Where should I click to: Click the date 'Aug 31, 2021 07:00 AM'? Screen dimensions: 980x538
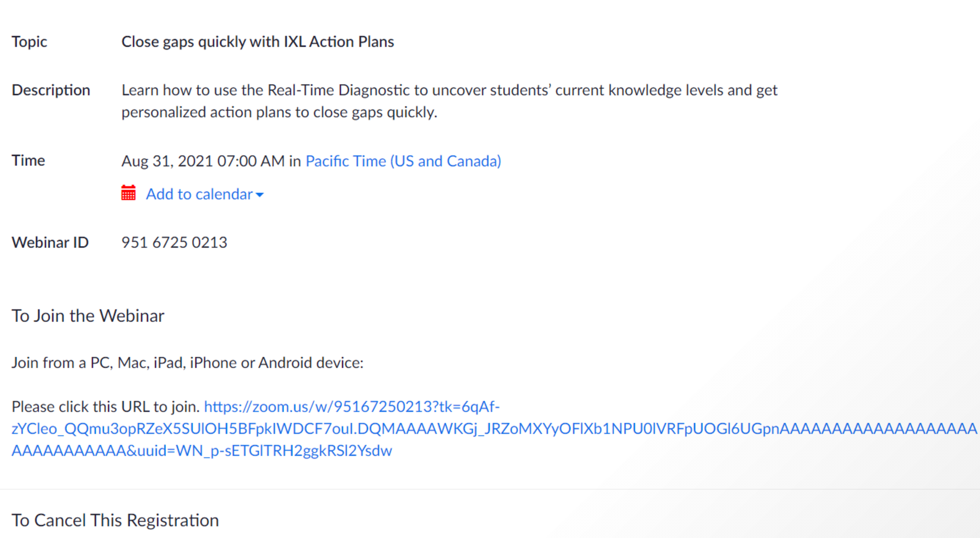click(203, 161)
